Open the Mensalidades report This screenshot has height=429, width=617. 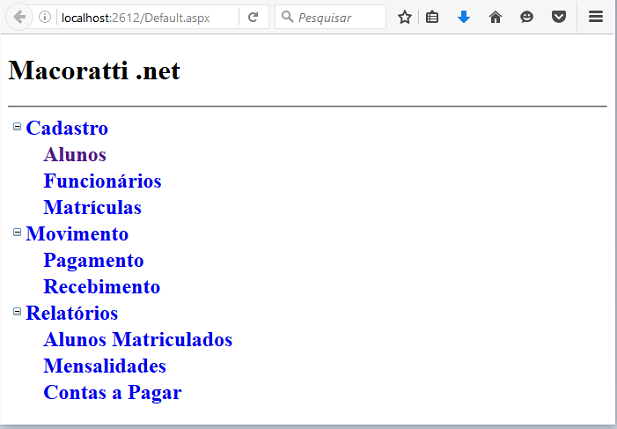click(x=105, y=366)
